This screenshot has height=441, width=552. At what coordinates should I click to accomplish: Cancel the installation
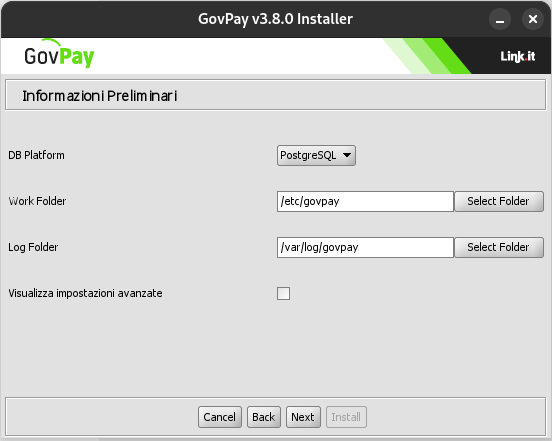click(220, 417)
